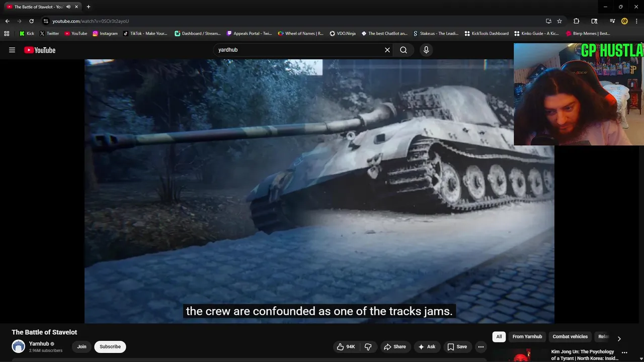644x362 pixels.
Task: Start voice search with microphone icon
Action: [426, 50]
